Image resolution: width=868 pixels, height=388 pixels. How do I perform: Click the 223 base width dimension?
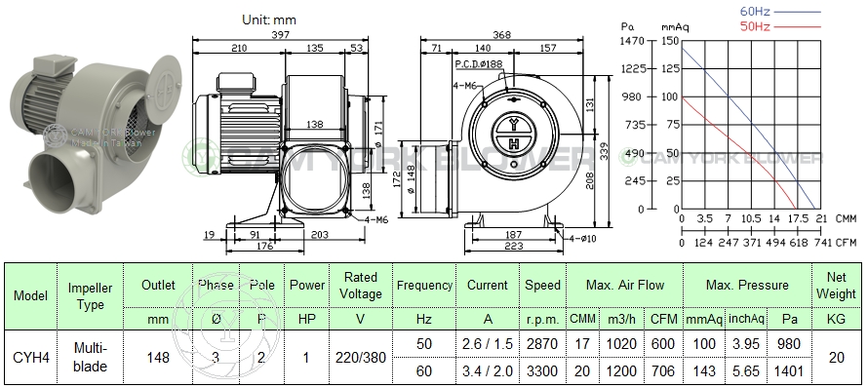[513, 246]
